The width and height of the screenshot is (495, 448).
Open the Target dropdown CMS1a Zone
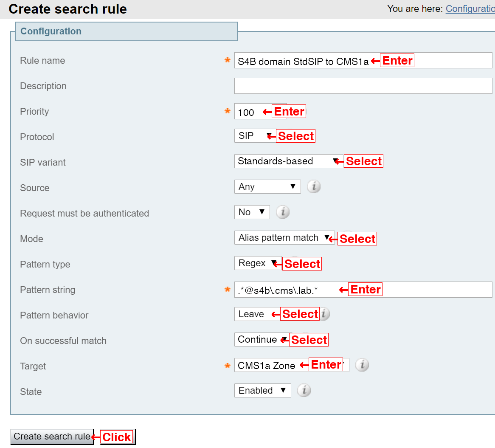point(292,365)
